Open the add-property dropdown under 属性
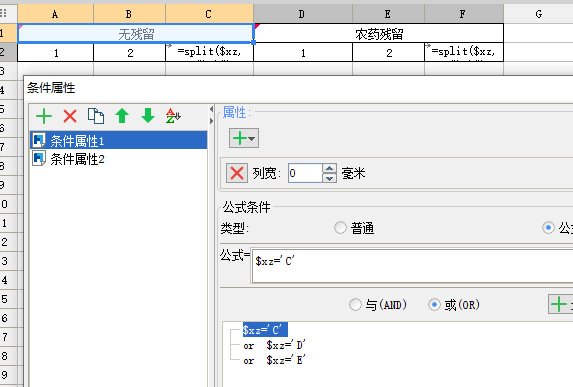Image resolution: width=573 pixels, height=387 pixels. pyautogui.click(x=244, y=138)
